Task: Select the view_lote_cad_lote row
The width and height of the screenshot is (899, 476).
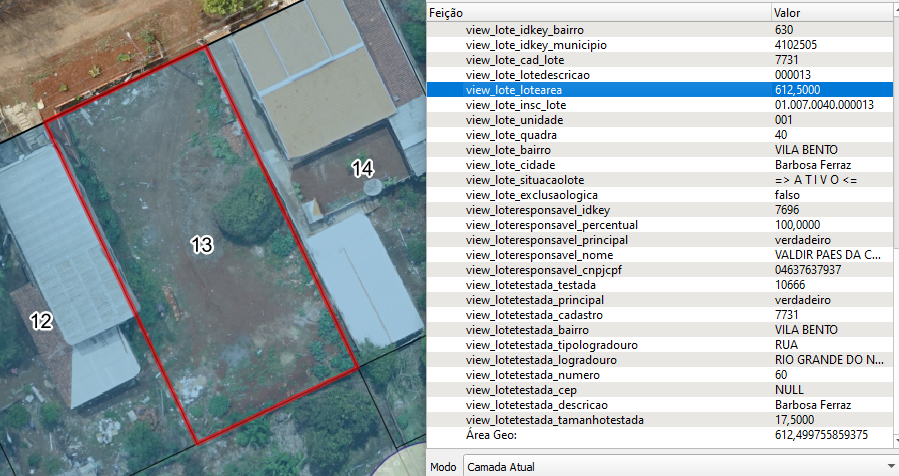Action: [x=660, y=60]
